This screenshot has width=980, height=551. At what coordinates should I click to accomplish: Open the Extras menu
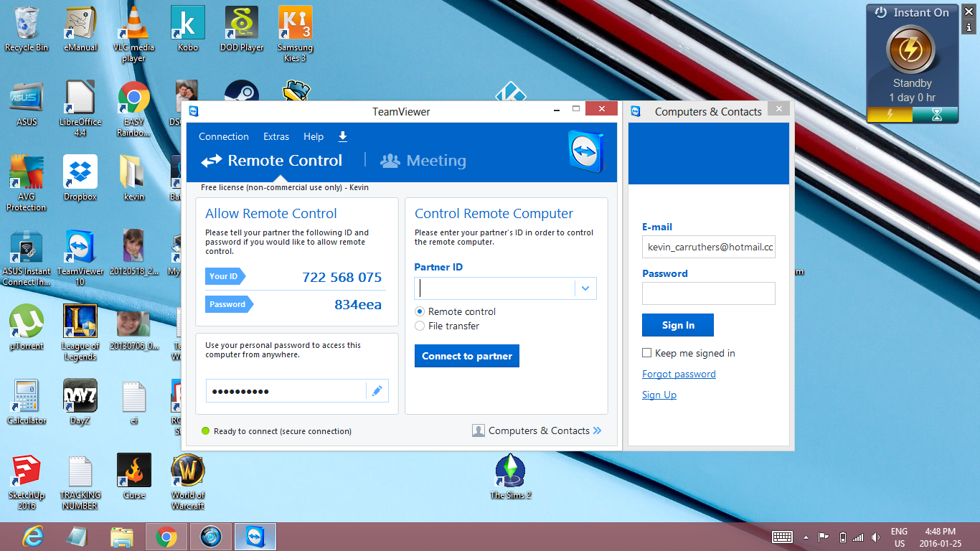click(276, 136)
